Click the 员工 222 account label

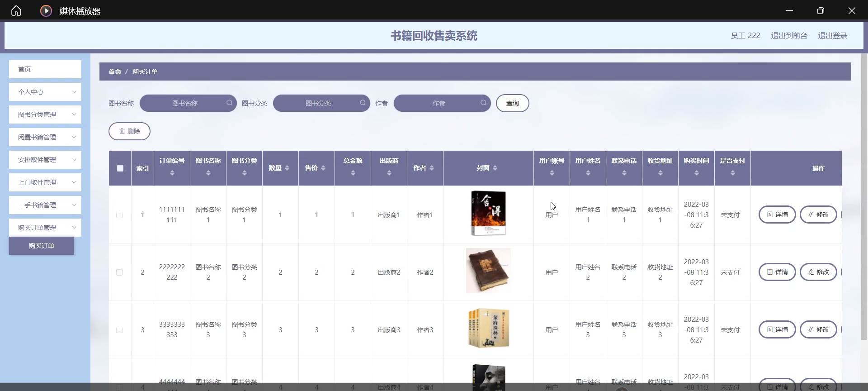pyautogui.click(x=745, y=35)
